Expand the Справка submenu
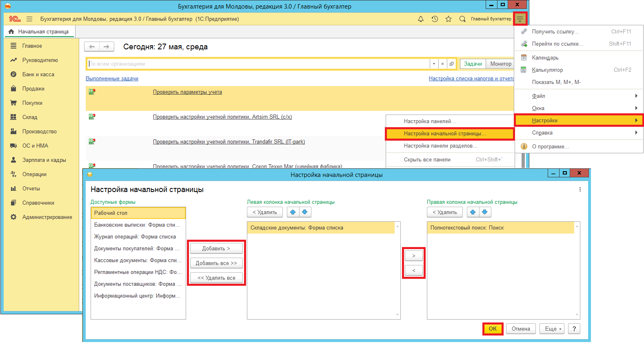The width and height of the screenshot is (644, 362). click(579, 132)
